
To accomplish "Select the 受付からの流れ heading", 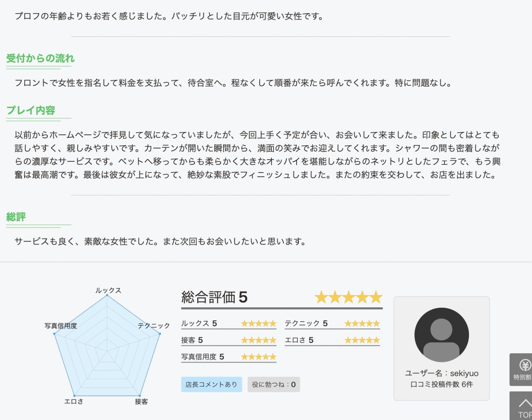I will pos(40,58).
